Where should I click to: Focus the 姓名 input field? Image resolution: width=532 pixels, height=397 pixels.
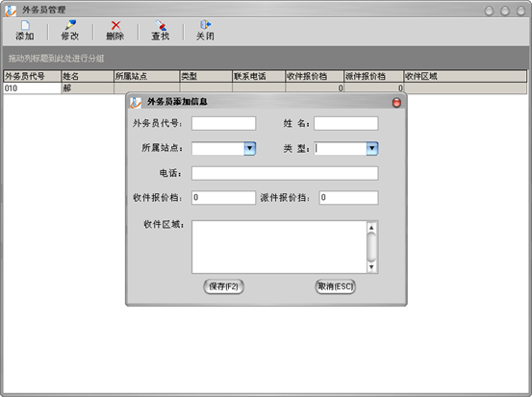pos(346,123)
